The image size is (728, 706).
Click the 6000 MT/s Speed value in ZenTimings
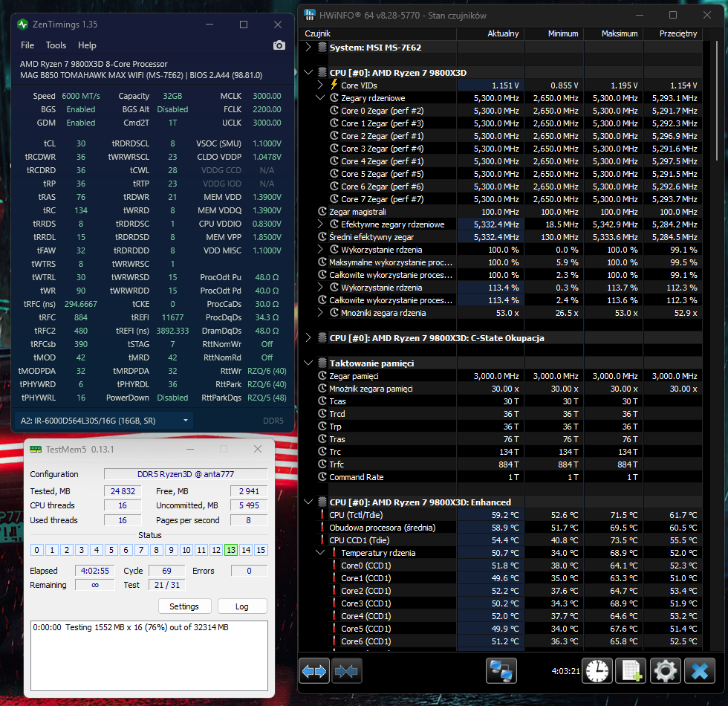(x=81, y=96)
